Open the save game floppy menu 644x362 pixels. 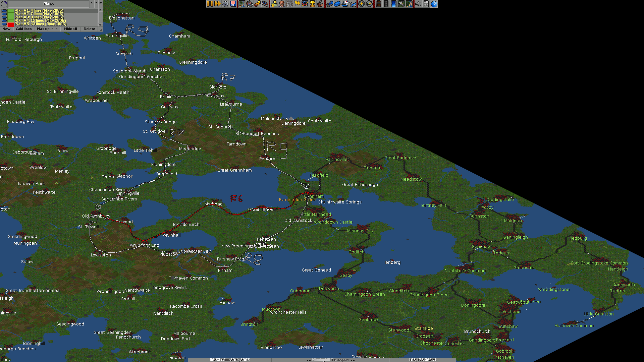coord(233,4)
